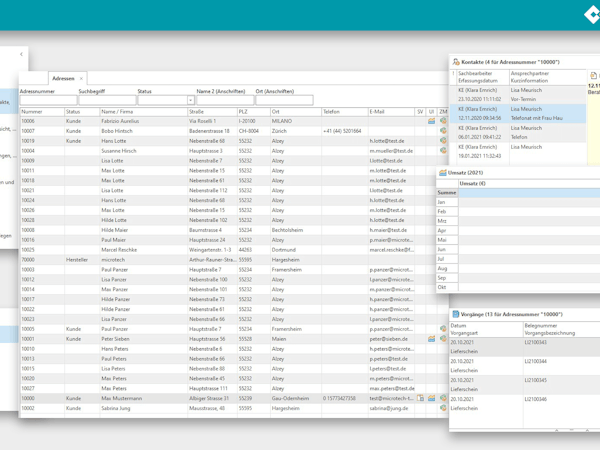This screenshot has width=600, height=450.
Task: Click the SV icon in Max Mustermann row
Action: 421,399
